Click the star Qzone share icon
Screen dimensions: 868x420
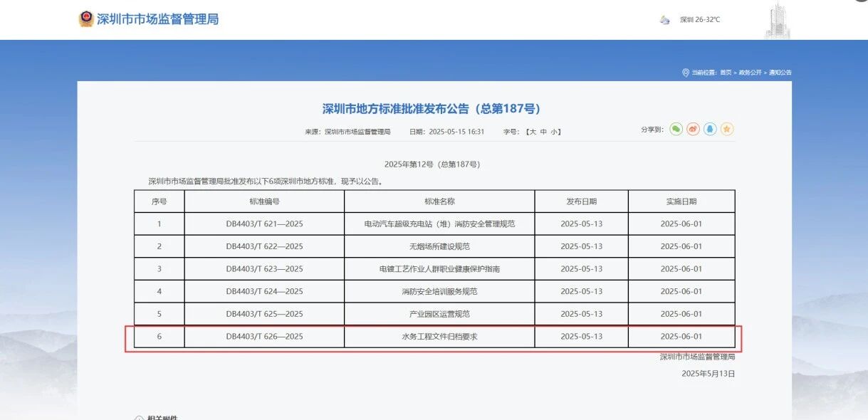727,129
